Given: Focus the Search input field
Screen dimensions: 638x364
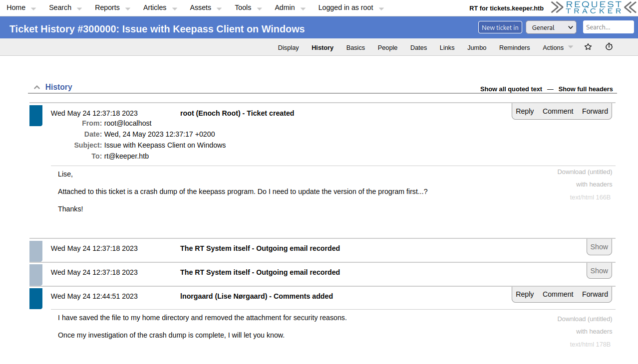Looking at the screenshot, I should coord(608,27).
